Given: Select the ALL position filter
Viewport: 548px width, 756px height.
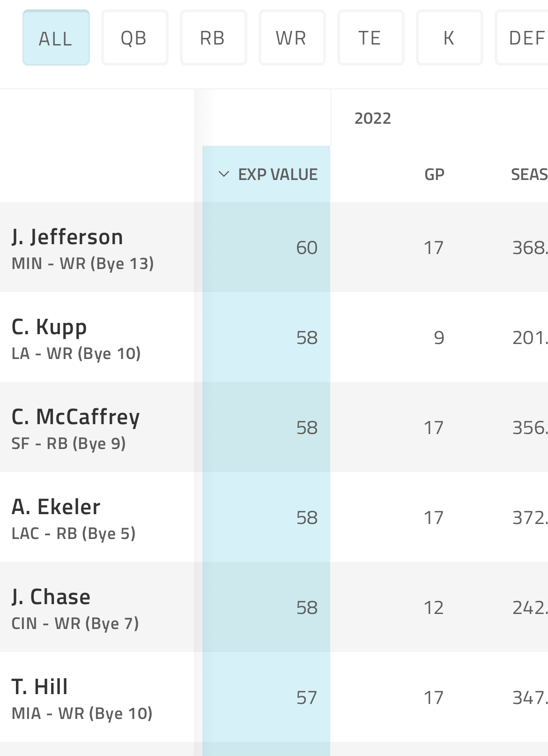Looking at the screenshot, I should tap(56, 37).
